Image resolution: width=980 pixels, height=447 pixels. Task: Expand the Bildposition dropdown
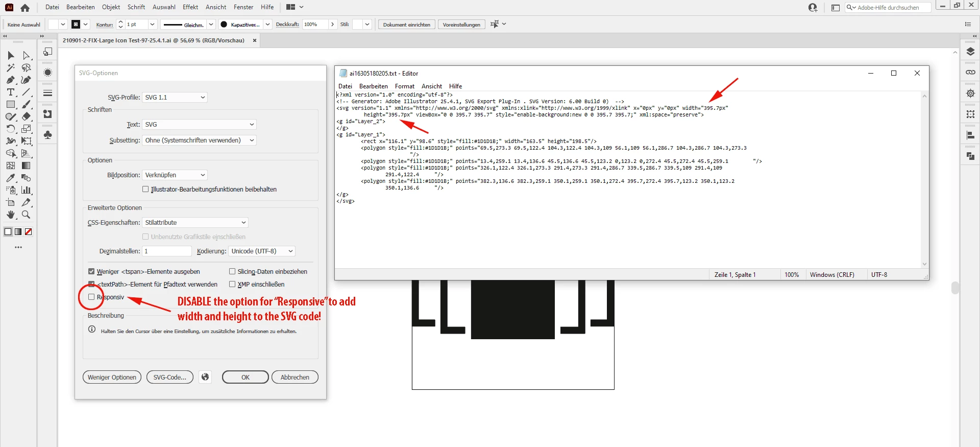175,175
